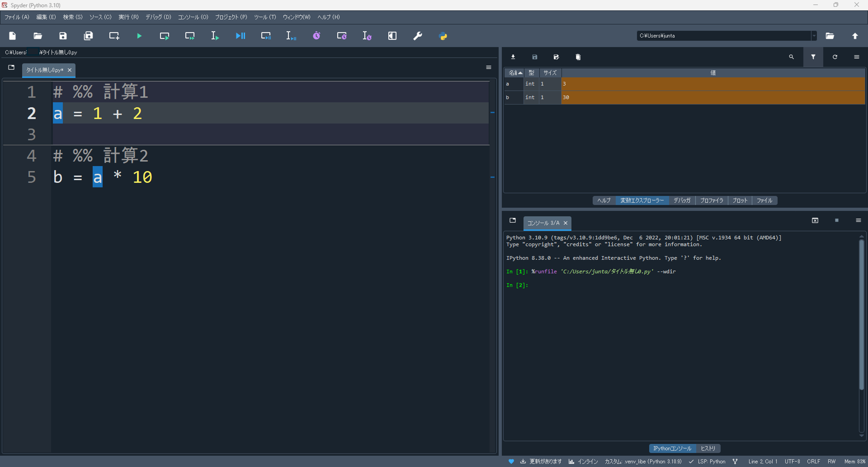Open the console pane options menu
Screen dimensions: 868x467
point(858,220)
